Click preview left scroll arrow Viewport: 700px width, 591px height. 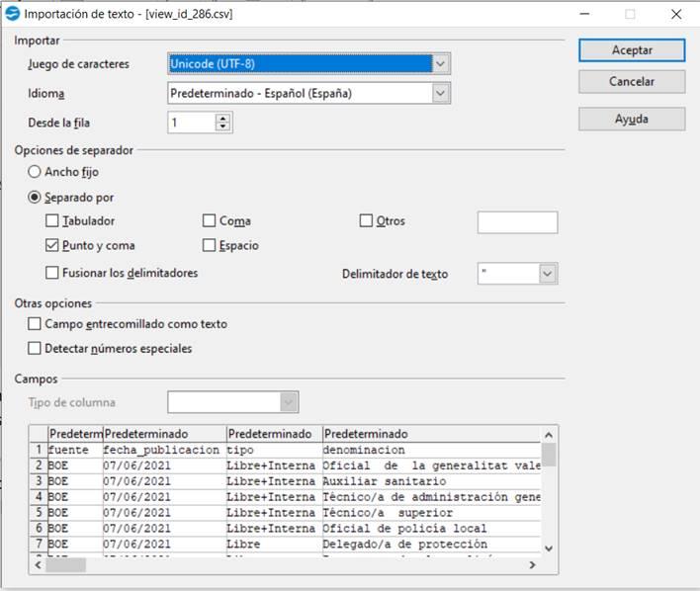[x=39, y=565]
